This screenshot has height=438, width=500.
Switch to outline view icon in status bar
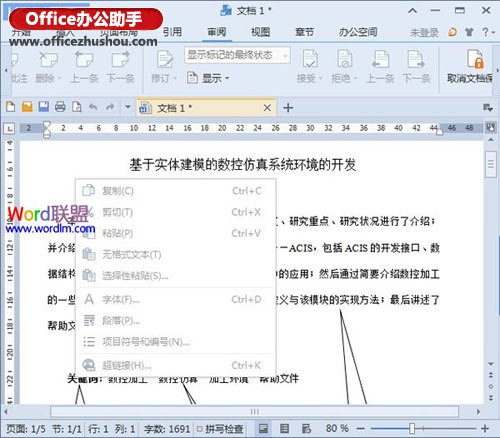284,428
